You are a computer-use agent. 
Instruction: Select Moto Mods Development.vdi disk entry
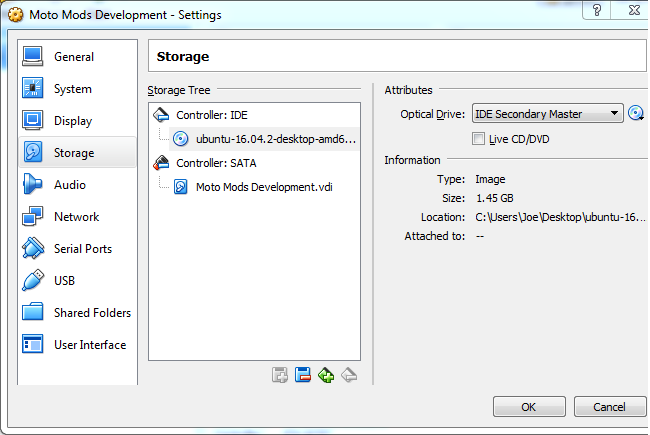point(264,187)
